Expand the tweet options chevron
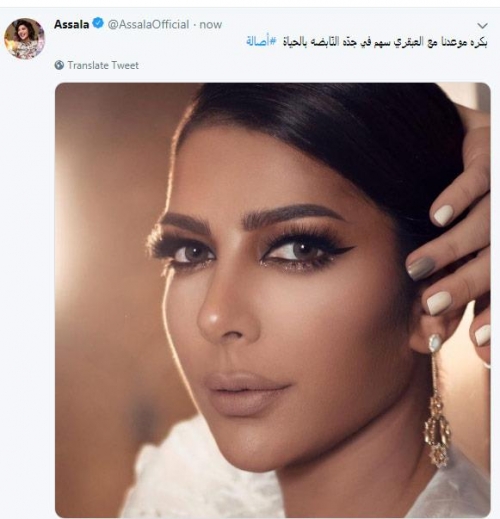500x519 pixels. 482,25
